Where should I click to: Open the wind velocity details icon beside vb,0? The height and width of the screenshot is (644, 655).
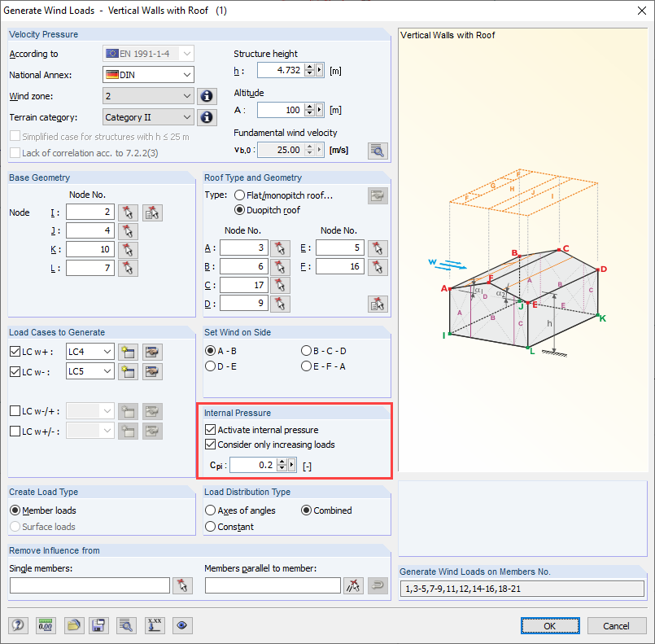tap(378, 151)
